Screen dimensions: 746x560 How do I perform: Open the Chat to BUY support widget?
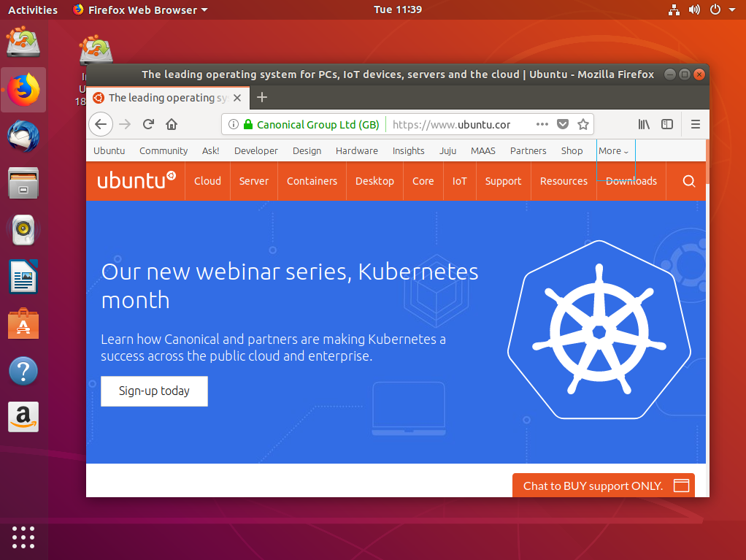[x=603, y=485]
